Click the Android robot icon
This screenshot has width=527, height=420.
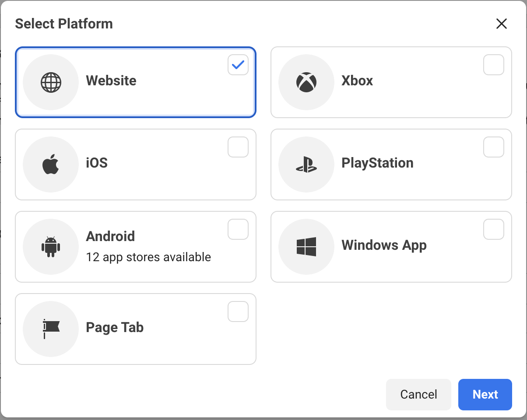[51, 247]
